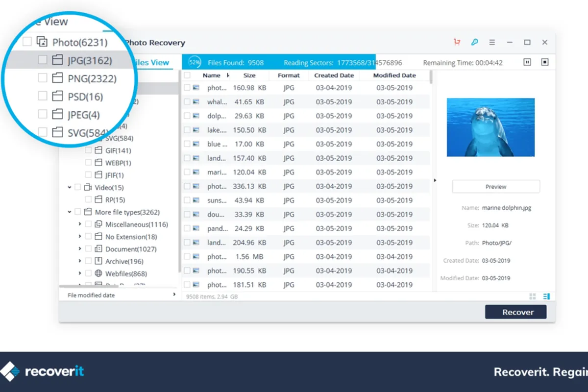Open the hamburger menu in the title bar
The image size is (588, 392).
coord(492,42)
